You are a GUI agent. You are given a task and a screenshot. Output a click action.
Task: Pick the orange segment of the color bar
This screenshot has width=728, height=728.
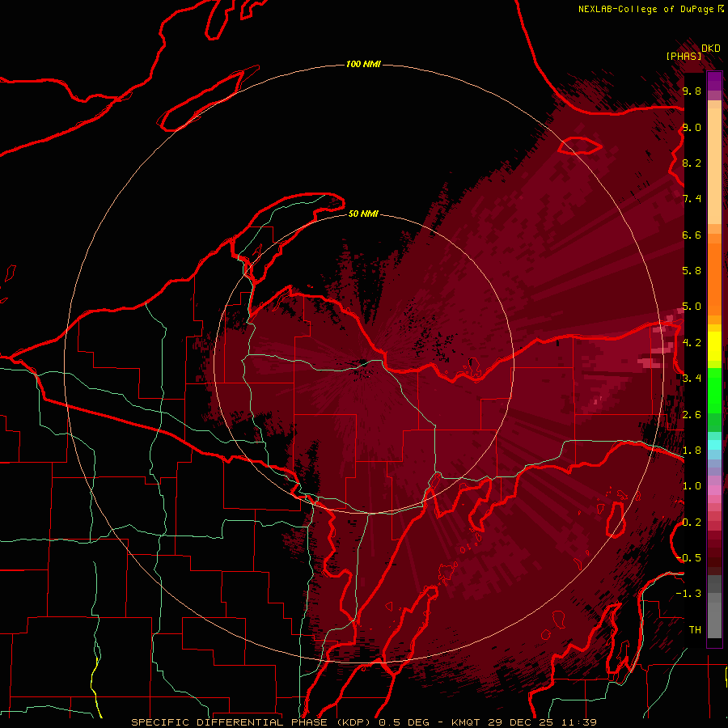714,280
